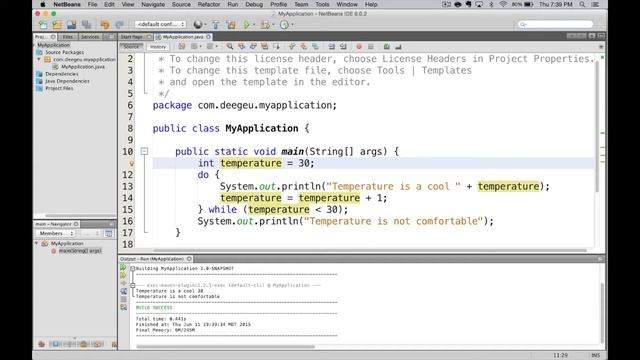Viewport: 640px width, 360px height.
Task: Click the Clean and Build icon
Action: 231,24
